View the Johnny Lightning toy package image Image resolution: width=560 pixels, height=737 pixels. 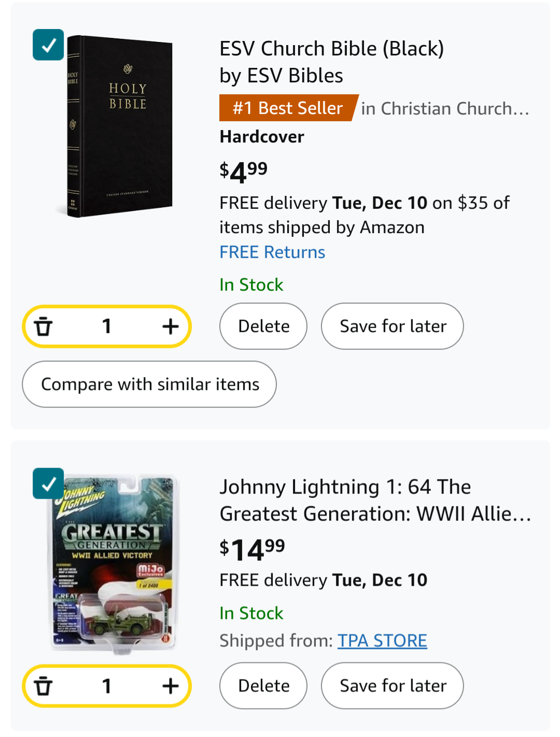(115, 563)
